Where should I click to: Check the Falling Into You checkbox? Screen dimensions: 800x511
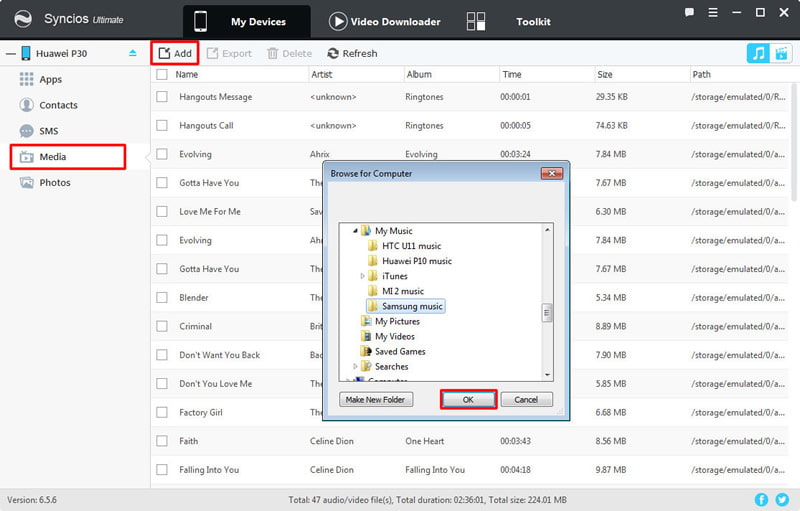pos(162,470)
